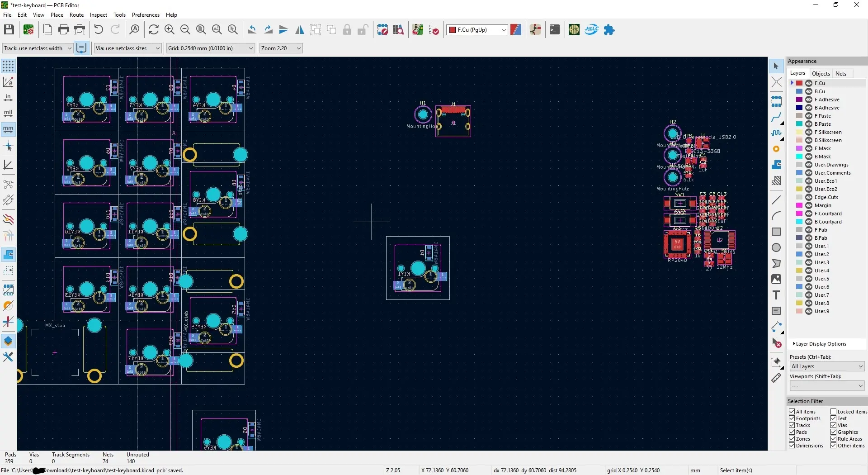Open the Route menu

pyautogui.click(x=76, y=15)
